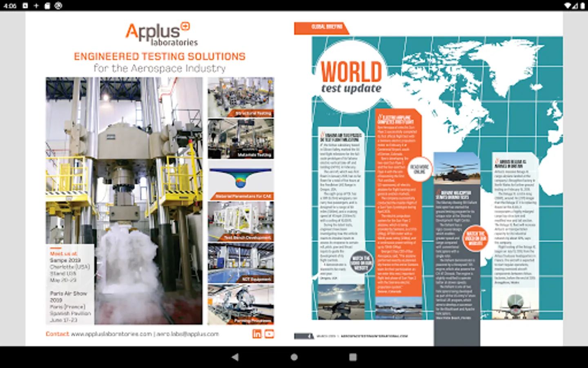This screenshot has height=368, width=588.
Task: Tap the battery status icon
Action: (x=583, y=5)
